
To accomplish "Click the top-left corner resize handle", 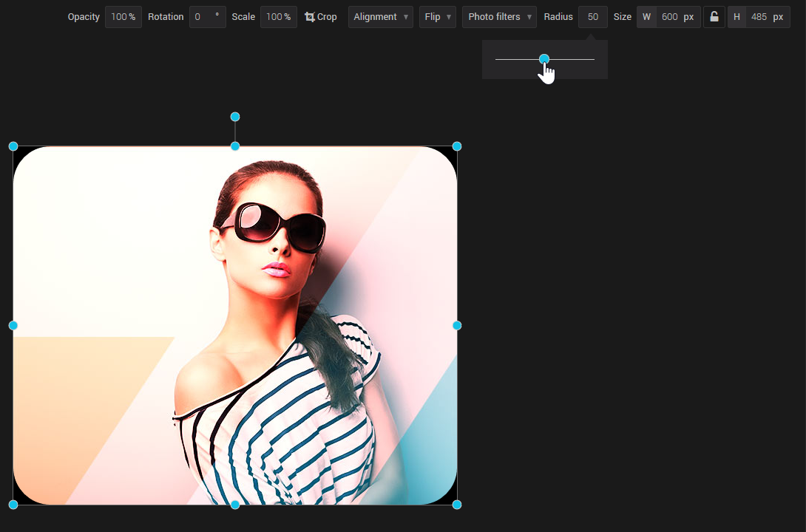I will click(x=13, y=146).
